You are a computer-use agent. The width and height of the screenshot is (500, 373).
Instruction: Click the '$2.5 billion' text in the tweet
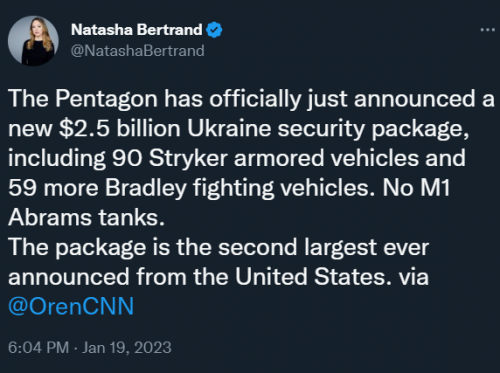[x=120, y=128]
